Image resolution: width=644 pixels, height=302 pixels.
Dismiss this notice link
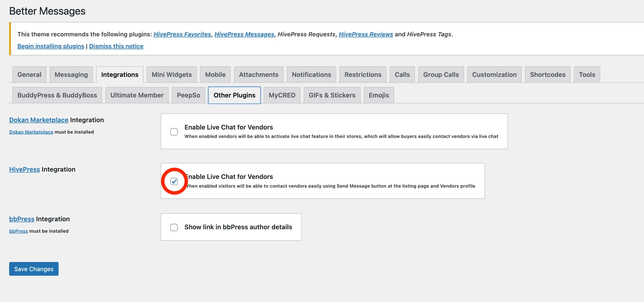116,46
